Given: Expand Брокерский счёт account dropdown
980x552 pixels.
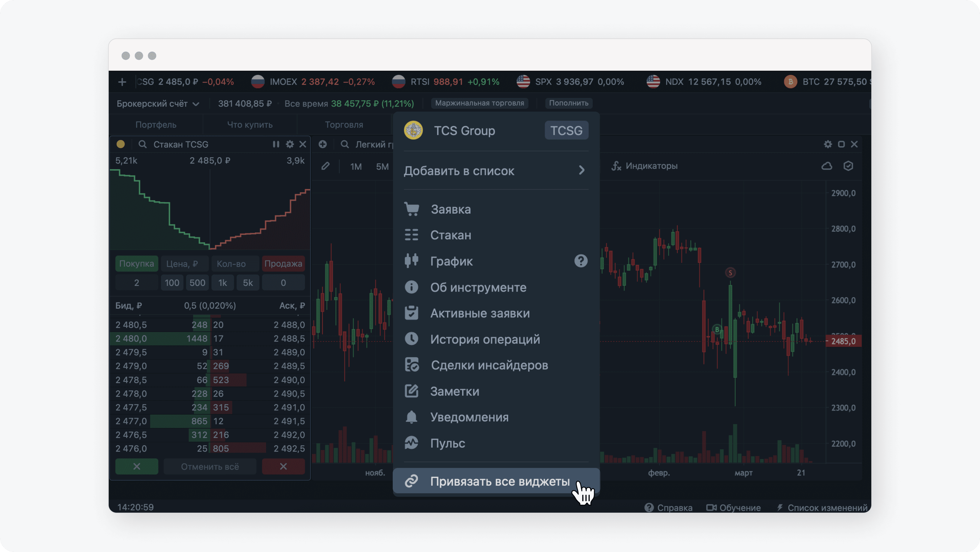Looking at the screenshot, I should [158, 103].
